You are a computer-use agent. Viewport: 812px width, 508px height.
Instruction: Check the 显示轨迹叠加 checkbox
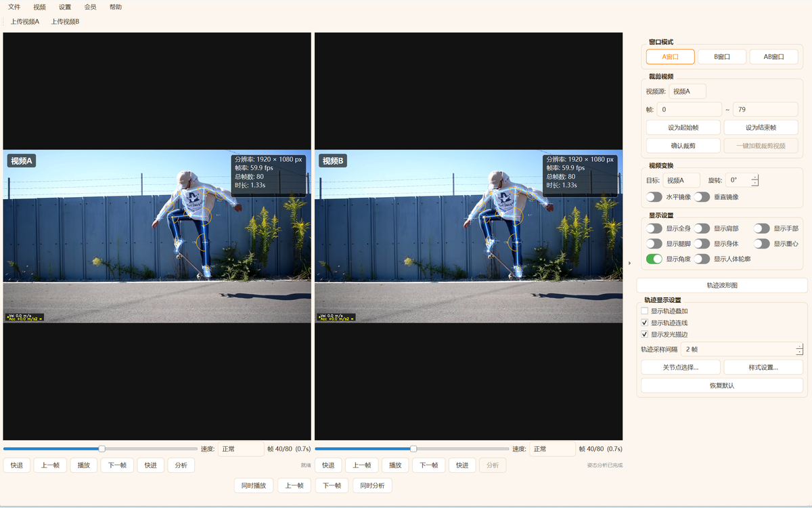[x=644, y=311]
